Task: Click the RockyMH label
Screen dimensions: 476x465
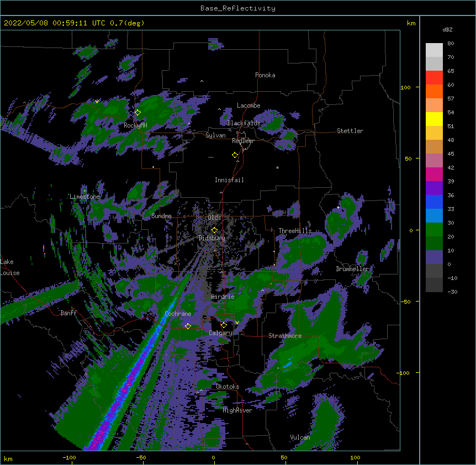Action: point(135,125)
